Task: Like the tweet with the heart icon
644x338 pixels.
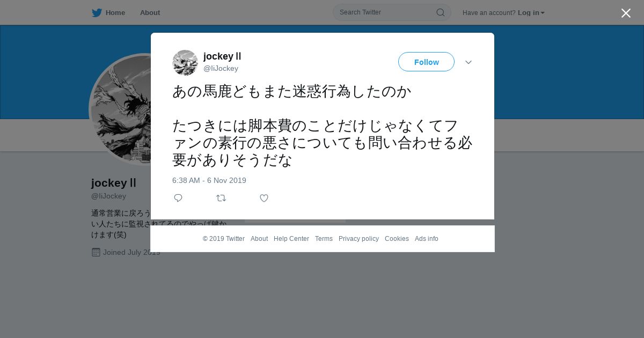Action: point(264,198)
